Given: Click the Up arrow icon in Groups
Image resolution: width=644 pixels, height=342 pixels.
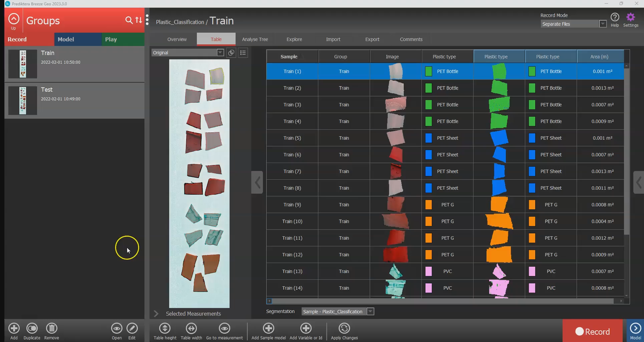Looking at the screenshot, I should pos(14,19).
